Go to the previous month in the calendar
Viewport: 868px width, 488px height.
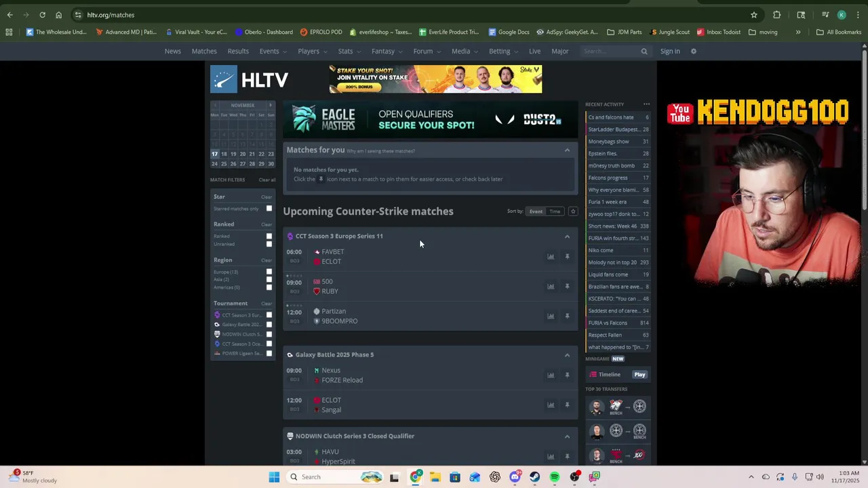(x=215, y=105)
